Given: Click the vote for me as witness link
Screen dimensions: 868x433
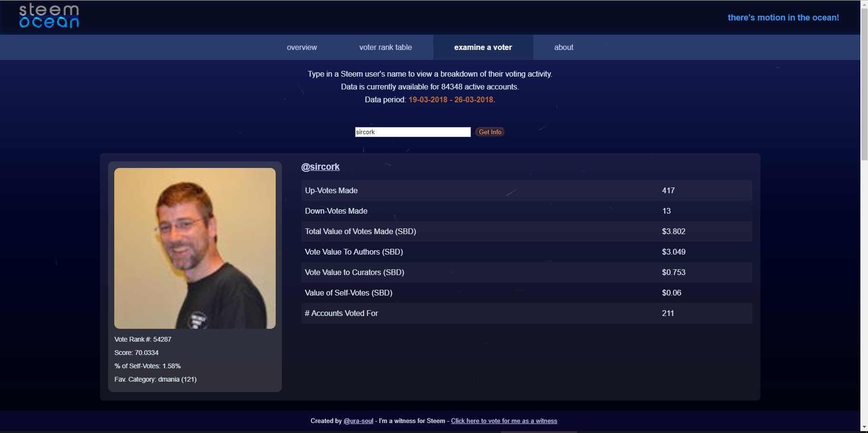Looking at the screenshot, I should point(504,421).
